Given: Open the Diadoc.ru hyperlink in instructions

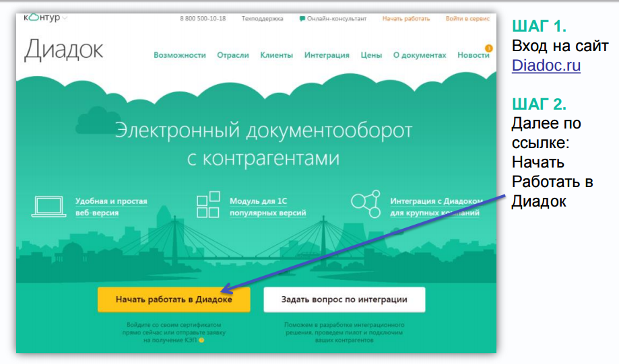Looking at the screenshot, I should [546, 65].
